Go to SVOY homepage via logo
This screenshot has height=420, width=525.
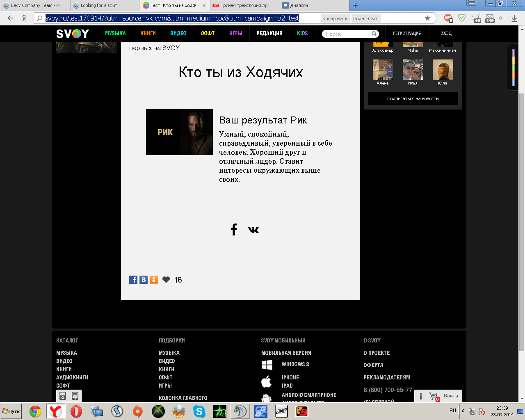tap(73, 34)
